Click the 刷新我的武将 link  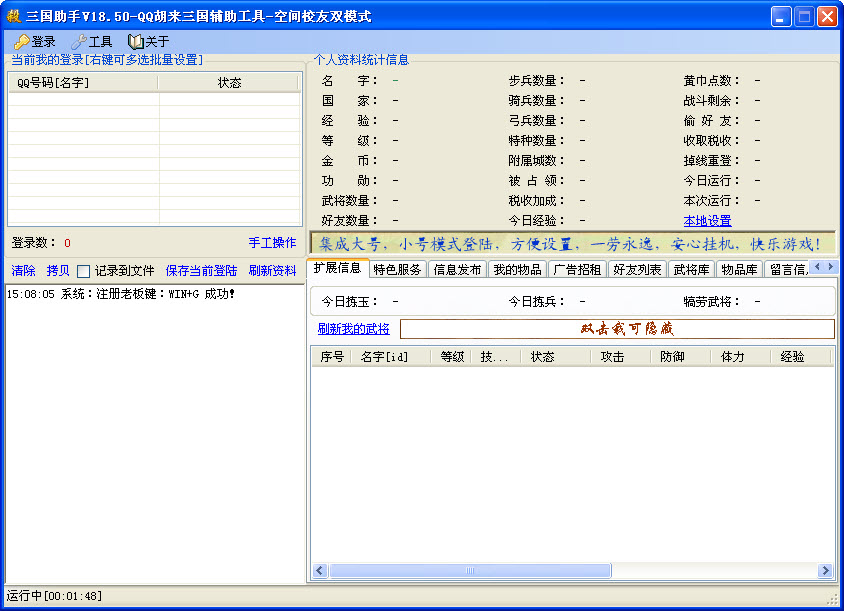(353, 329)
